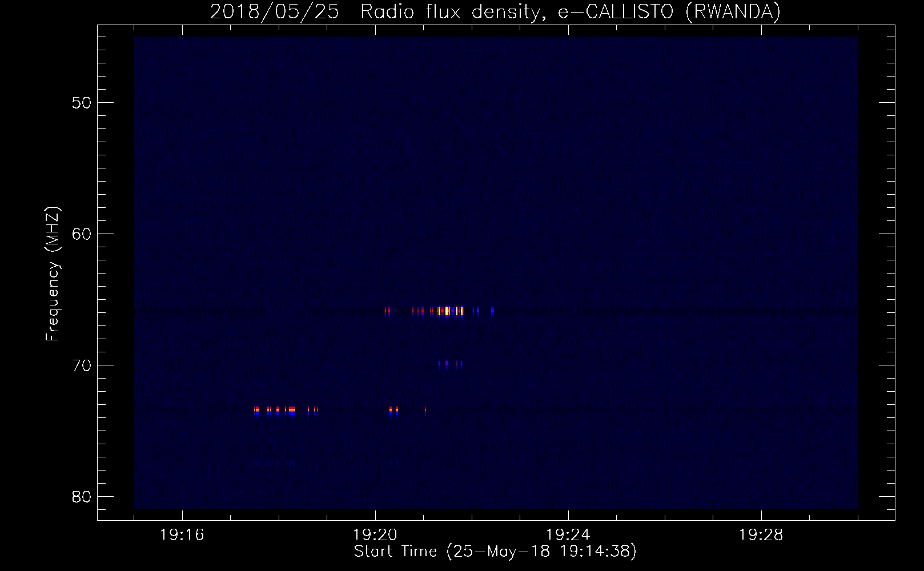Click the 19:16 time tick label
The width and height of the screenshot is (924, 571).
pyautogui.click(x=182, y=535)
